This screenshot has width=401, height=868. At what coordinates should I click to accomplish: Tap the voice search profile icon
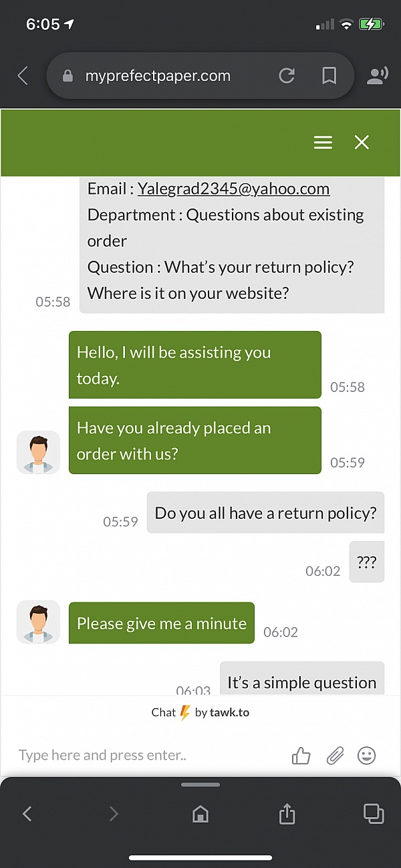point(378,76)
